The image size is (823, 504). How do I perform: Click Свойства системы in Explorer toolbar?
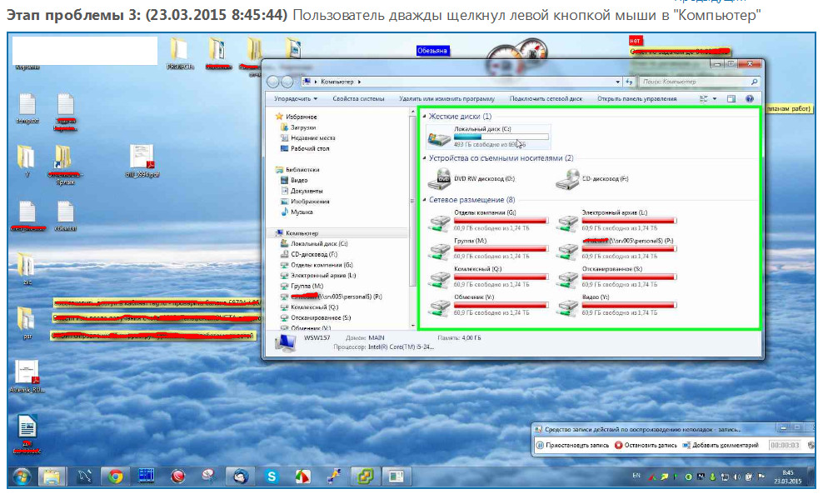358,98
